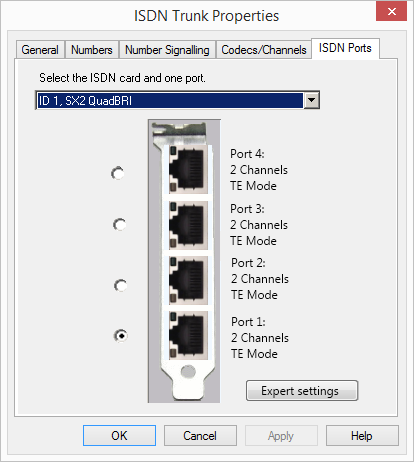Open the Codecs/Channels tab
The image size is (414, 462).
(264, 50)
